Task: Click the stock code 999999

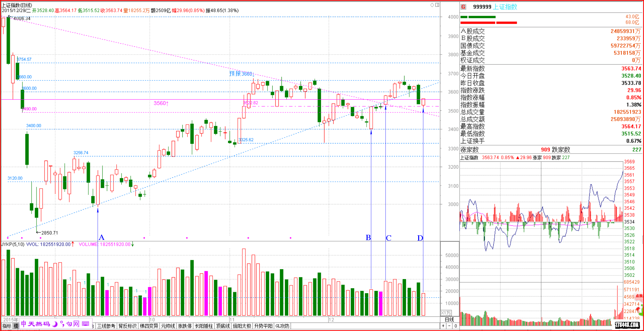Action: 482,7
